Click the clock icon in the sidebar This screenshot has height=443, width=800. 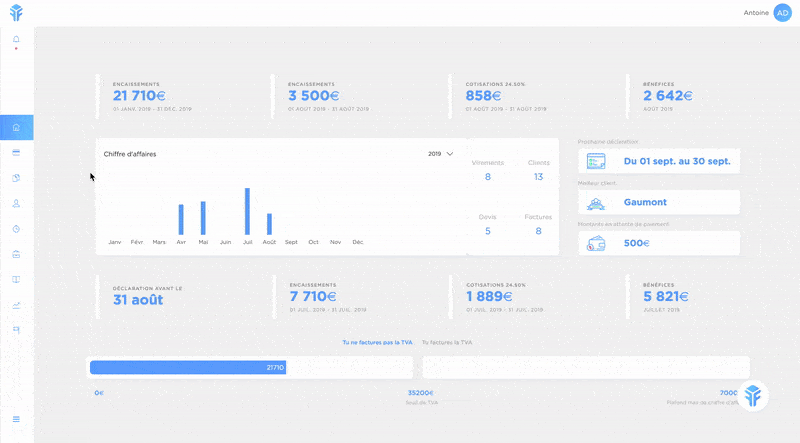(16, 229)
